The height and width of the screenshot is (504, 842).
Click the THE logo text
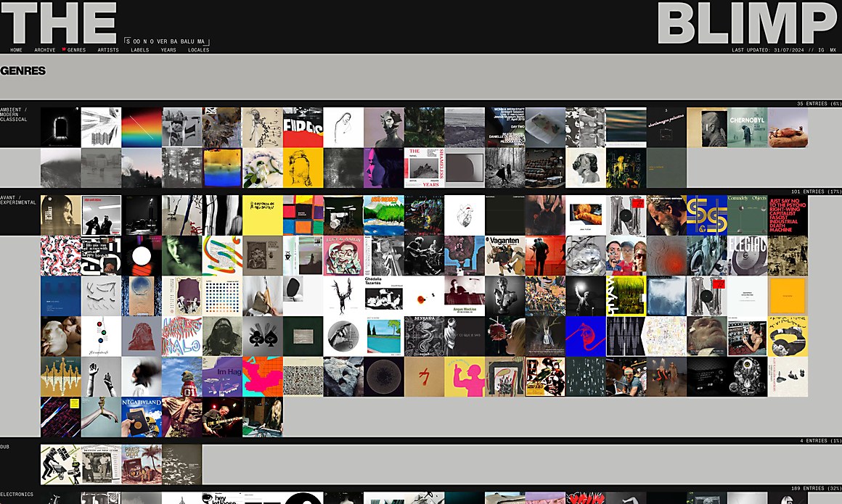[x=59, y=22]
